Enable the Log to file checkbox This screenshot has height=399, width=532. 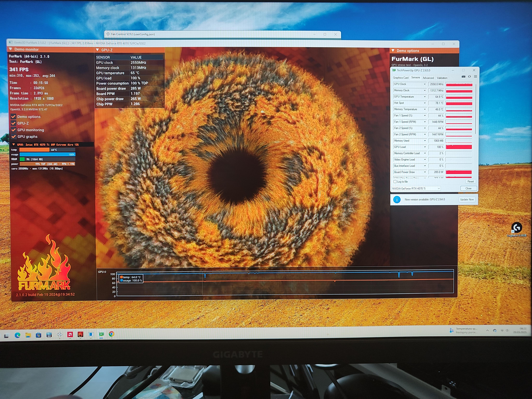tap(395, 182)
